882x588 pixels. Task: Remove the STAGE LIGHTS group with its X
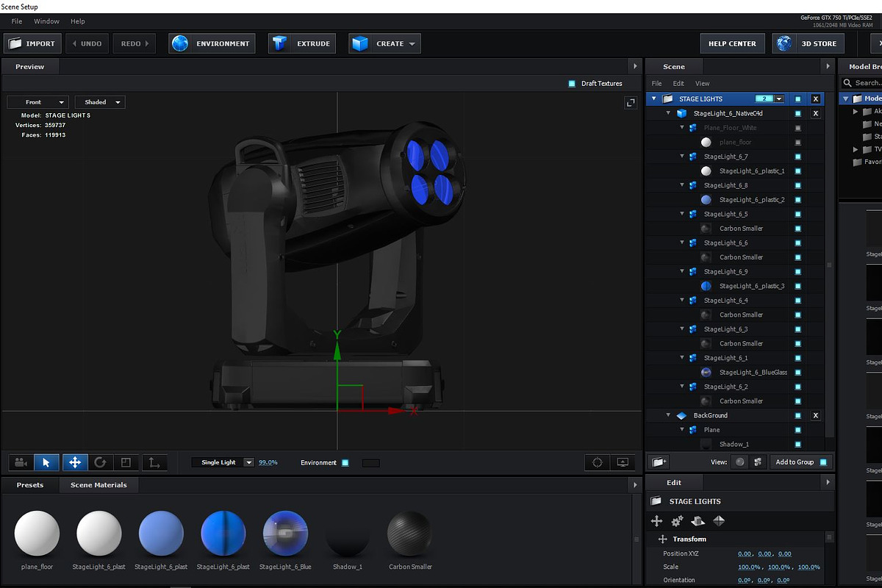point(815,99)
